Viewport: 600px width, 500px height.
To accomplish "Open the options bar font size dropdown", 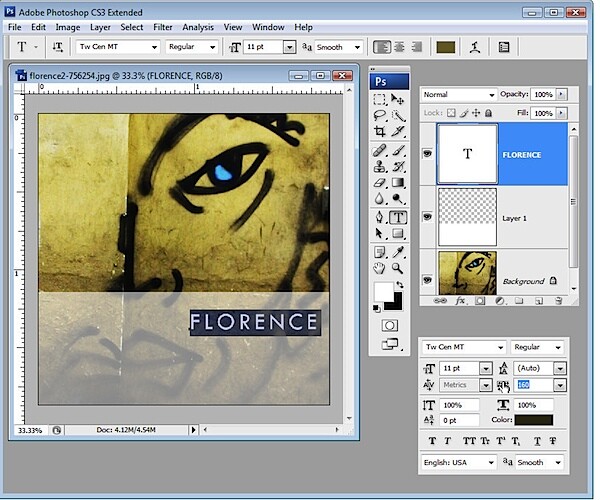I will point(290,47).
